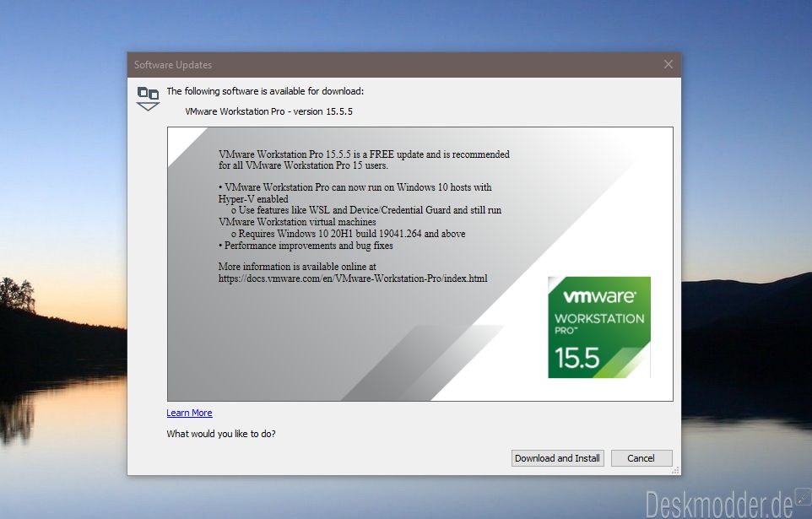Open the Learn More link
Viewport: 812px width, 519px height.
click(x=189, y=413)
